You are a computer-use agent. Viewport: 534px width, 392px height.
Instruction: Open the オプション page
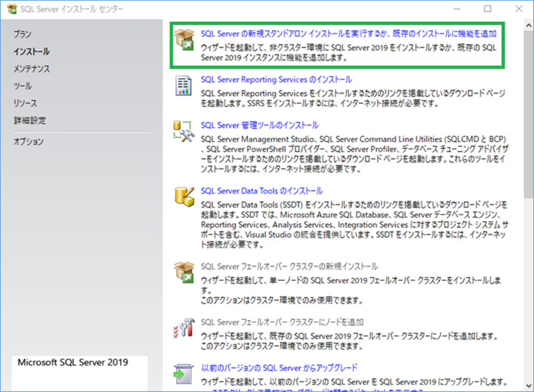[29, 142]
